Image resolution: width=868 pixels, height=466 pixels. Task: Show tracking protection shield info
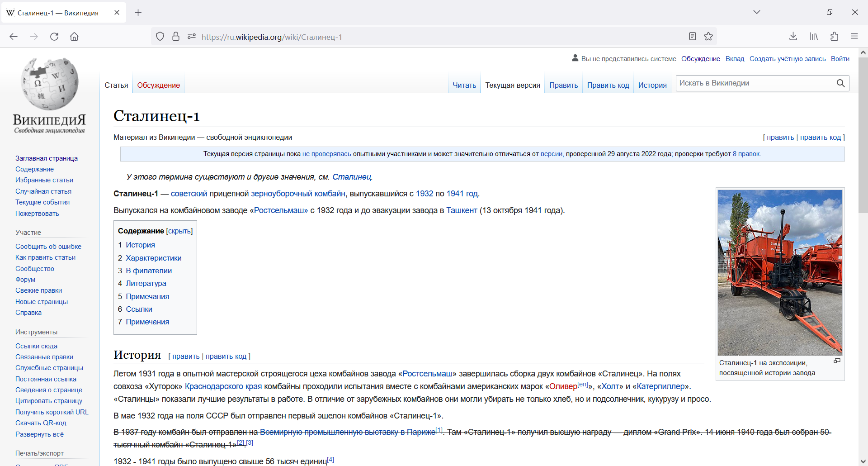[x=160, y=37]
